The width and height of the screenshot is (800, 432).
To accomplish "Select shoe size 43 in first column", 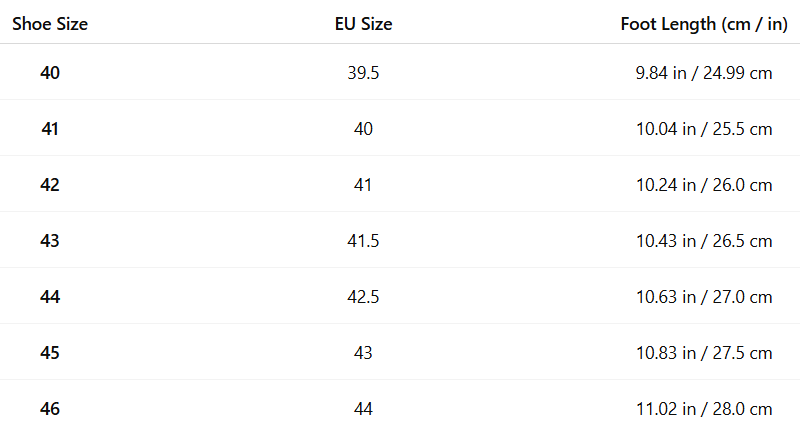I will click(x=50, y=241).
